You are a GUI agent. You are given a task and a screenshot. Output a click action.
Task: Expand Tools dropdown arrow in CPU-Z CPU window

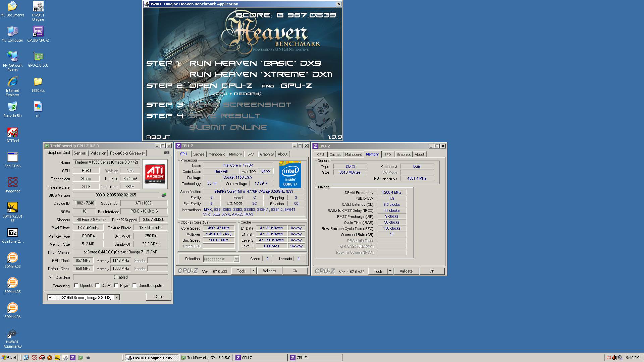pos(253,271)
